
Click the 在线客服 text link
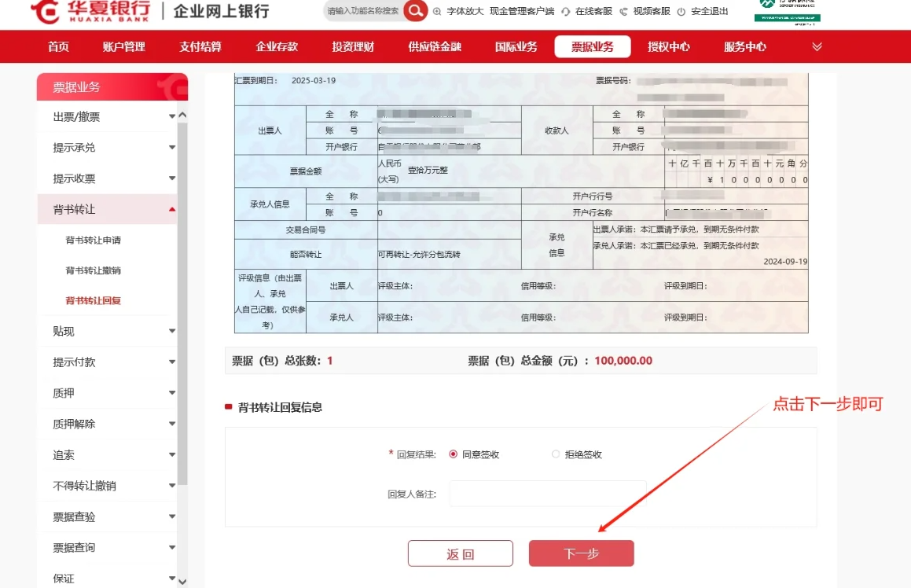(593, 11)
